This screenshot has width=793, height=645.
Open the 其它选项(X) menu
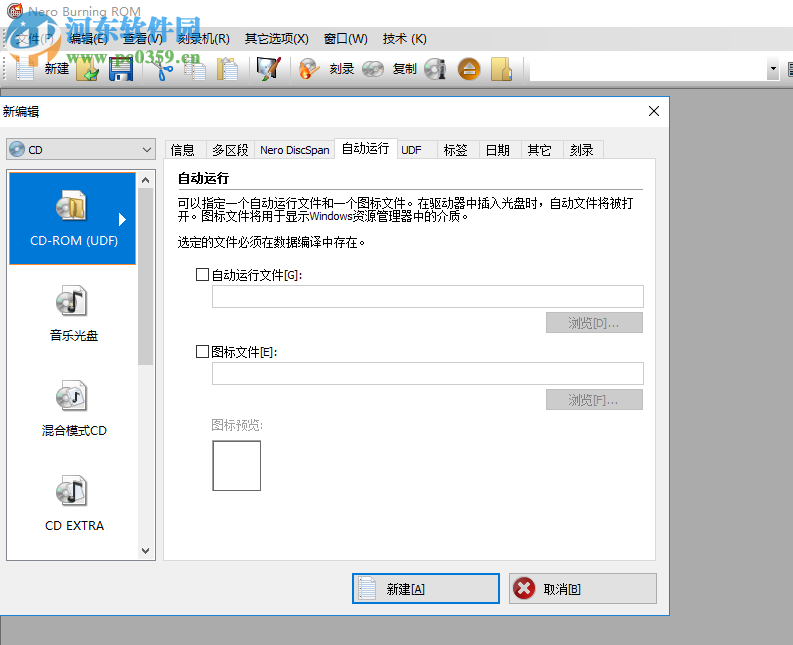click(x=277, y=39)
